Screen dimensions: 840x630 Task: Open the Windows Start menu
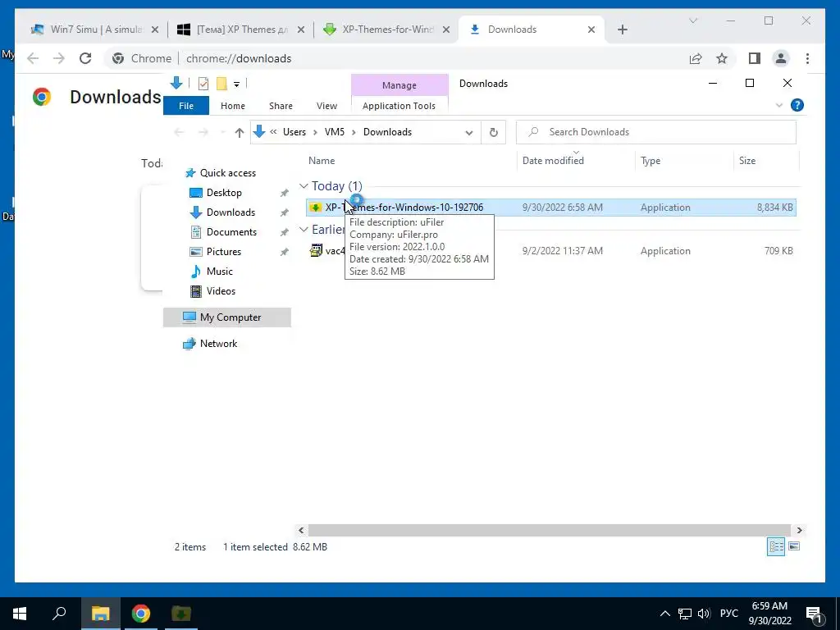point(20,614)
